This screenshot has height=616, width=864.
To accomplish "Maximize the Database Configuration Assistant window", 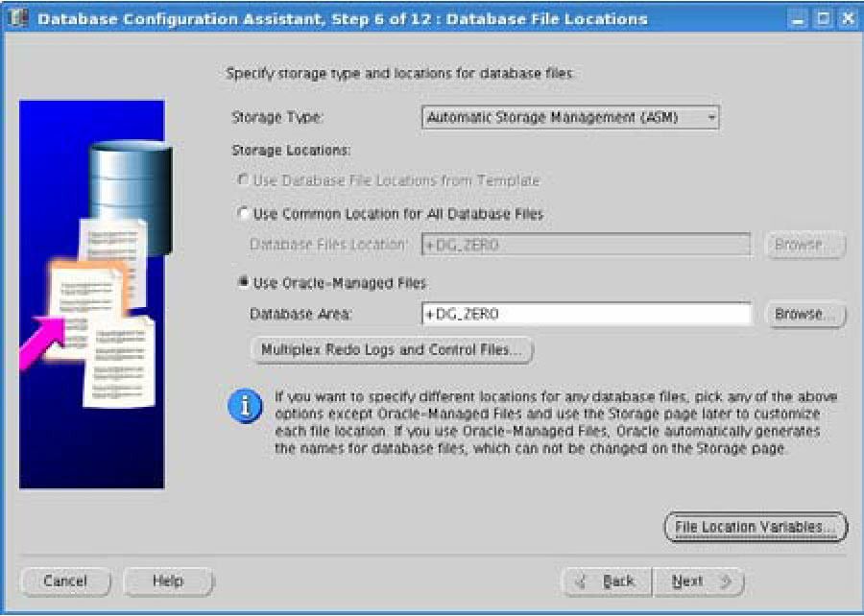I will (x=824, y=18).
